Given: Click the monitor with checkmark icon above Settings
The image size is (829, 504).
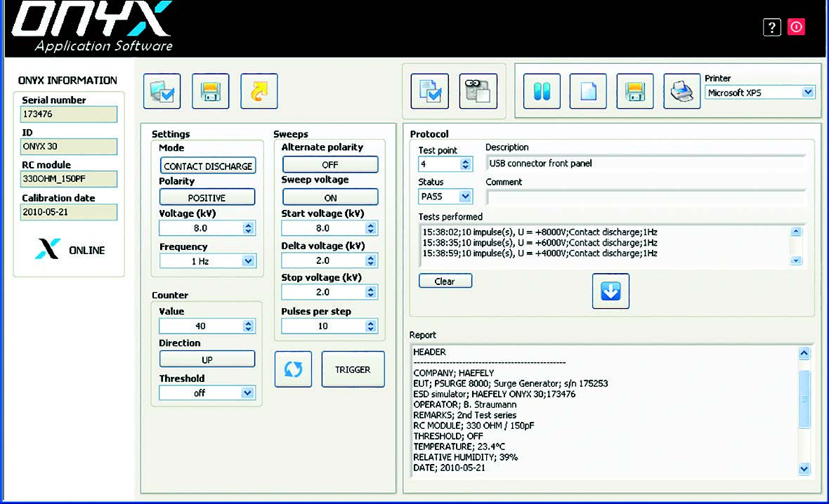Looking at the screenshot, I should (162, 91).
